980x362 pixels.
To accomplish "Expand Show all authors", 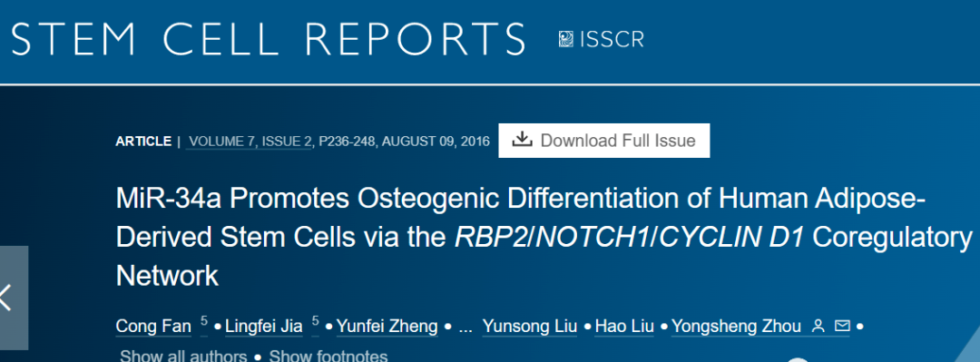I will pos(183,357).
